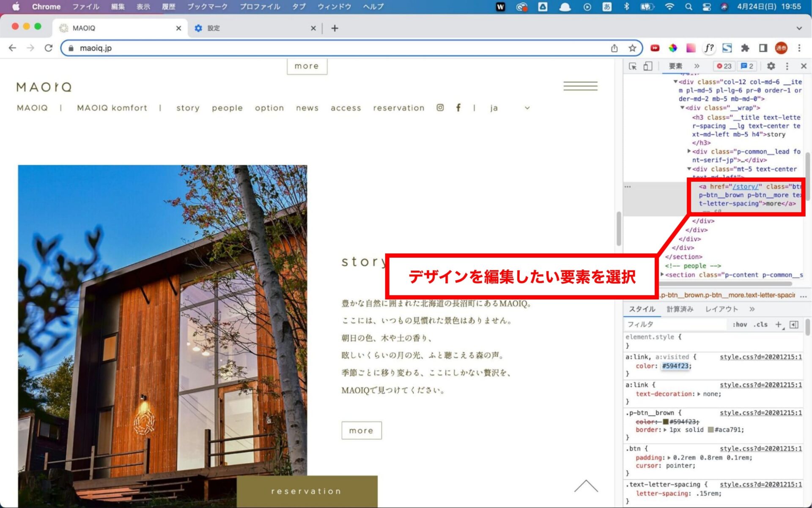The image size is (812, 508).
Task: Close the DevTools panel
Action: click(804, 66)
